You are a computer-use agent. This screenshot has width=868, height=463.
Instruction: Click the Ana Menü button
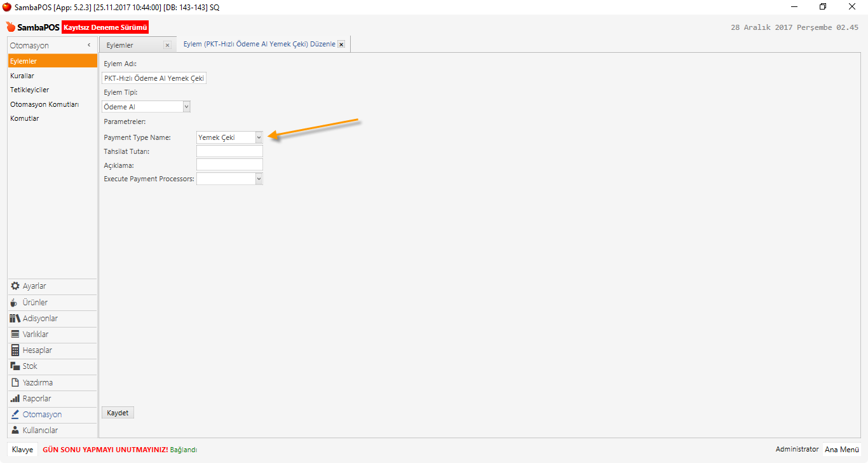tap(841, 450)
